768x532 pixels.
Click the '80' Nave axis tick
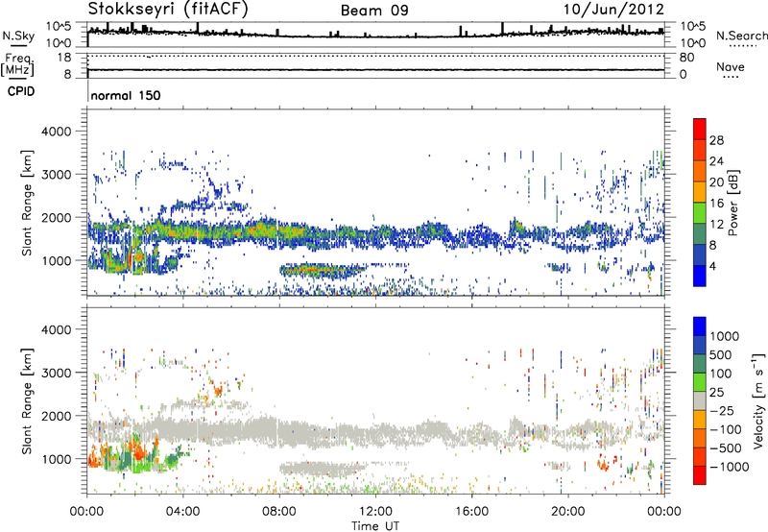687,58
